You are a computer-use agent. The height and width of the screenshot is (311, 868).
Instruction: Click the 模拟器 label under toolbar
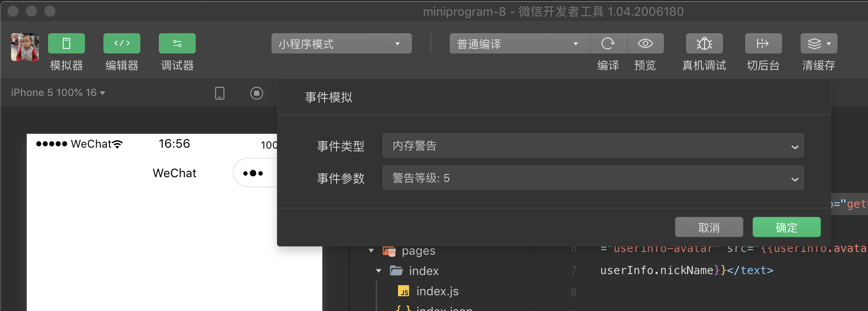pos(66,66)
